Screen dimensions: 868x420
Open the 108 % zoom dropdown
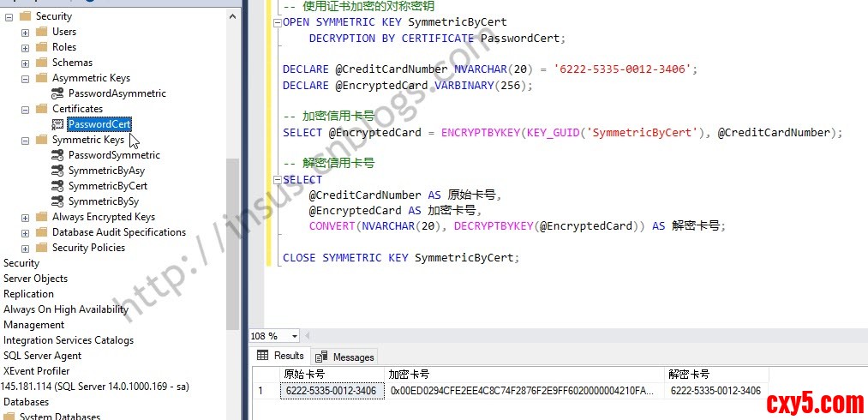coord(295,336)
